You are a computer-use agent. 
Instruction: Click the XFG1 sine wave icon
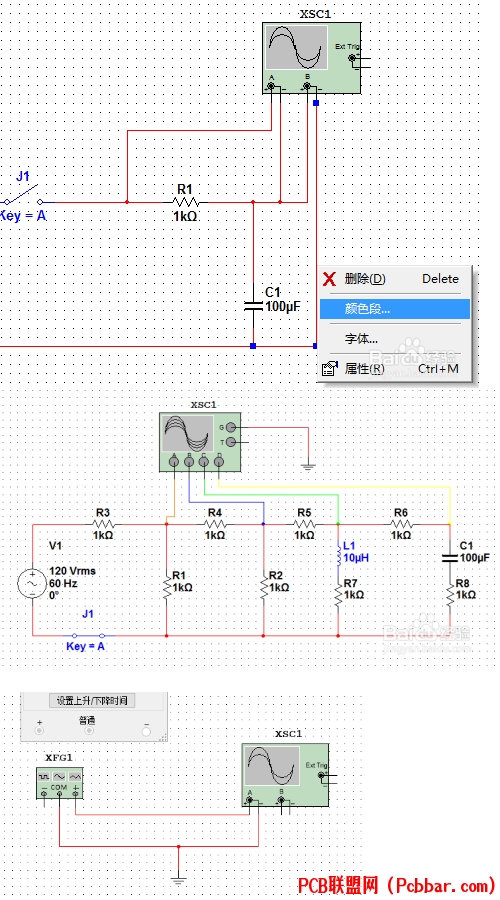pos(59,776)
